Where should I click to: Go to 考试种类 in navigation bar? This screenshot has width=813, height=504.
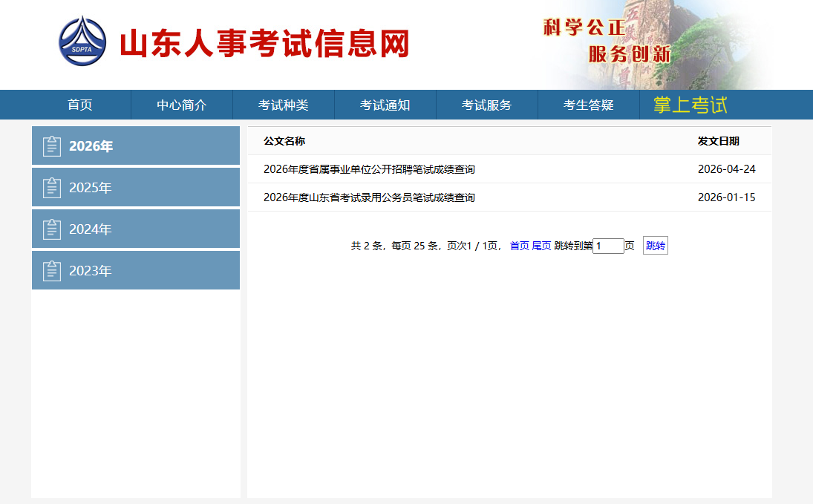[284, 105]
